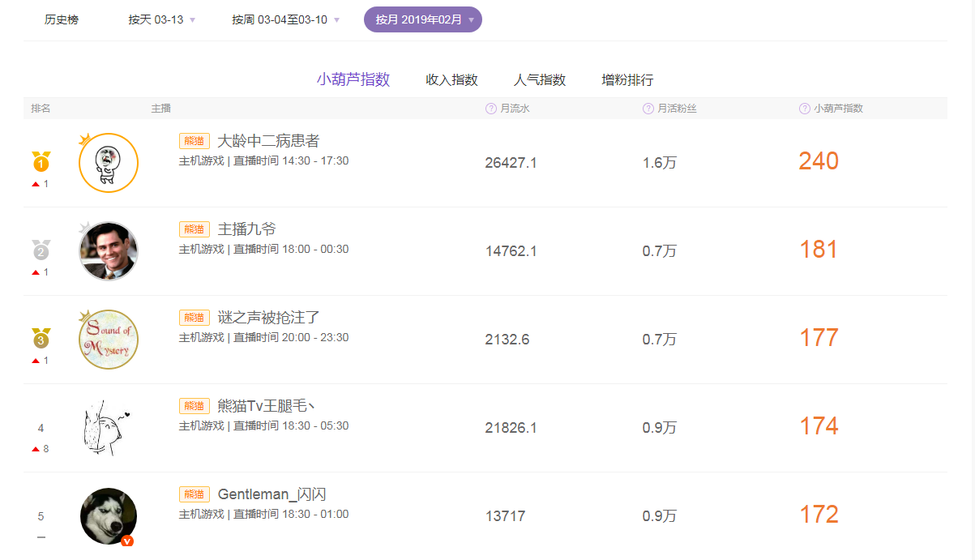This screenshot has height=560, width=975.
Task: Click the help icon next to 月活粉丝
Action: pos(647,108)
